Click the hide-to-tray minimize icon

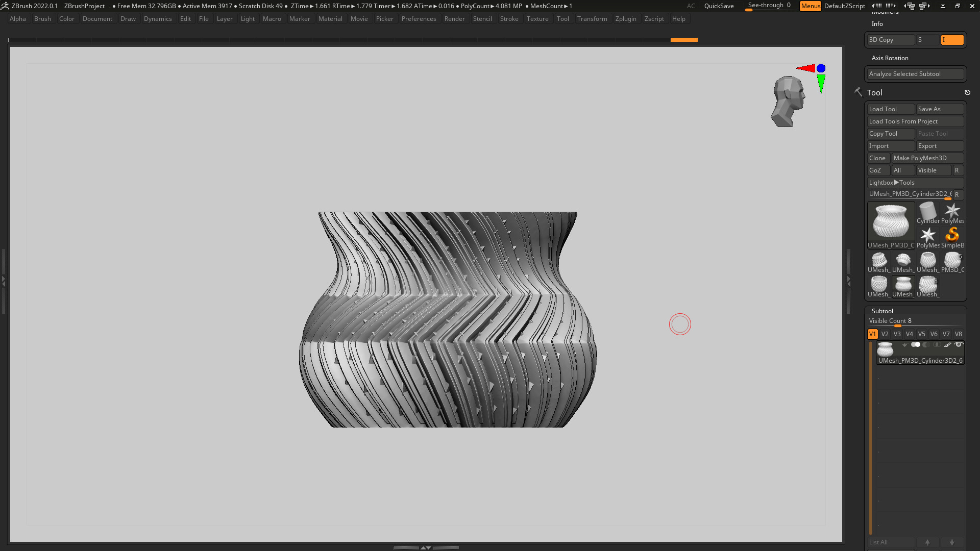[943, 6]
